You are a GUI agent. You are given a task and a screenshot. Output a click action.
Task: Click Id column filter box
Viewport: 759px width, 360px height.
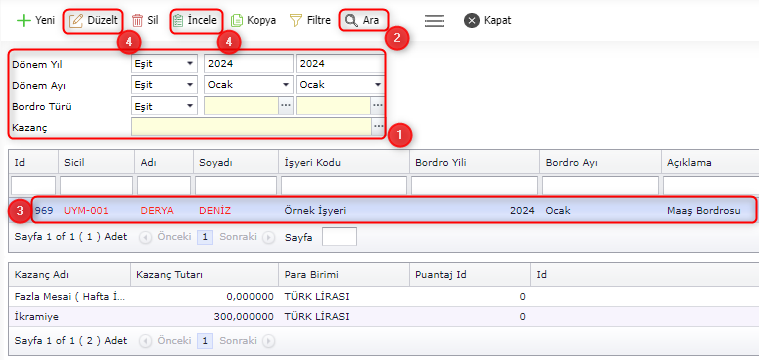click(x=33, y=185)
